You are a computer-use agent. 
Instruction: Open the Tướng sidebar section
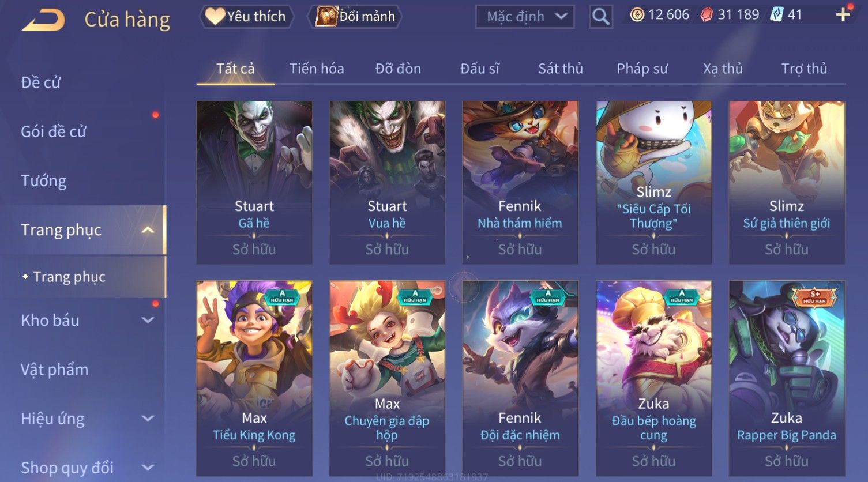[x=44, y=181]
